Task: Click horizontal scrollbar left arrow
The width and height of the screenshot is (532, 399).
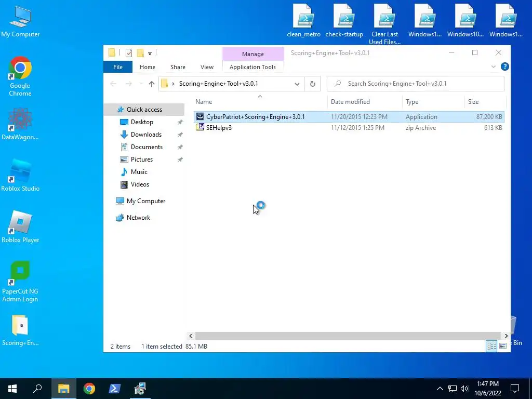Action: coord(191,336)
